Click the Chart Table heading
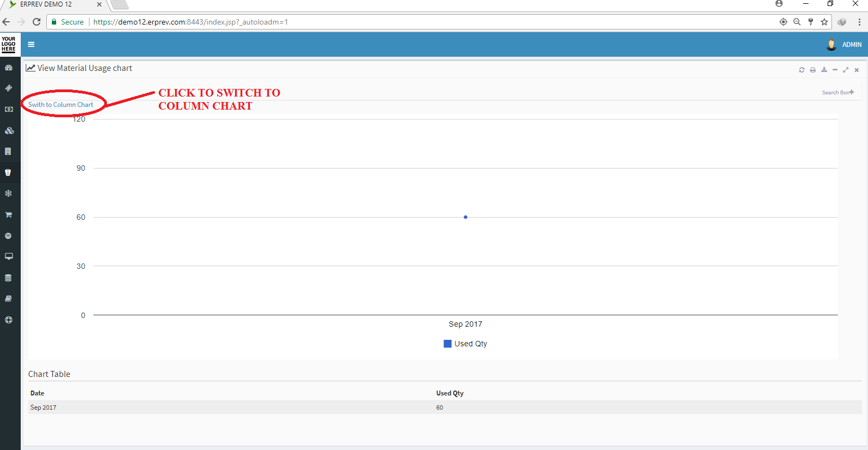 click(49, 374)
